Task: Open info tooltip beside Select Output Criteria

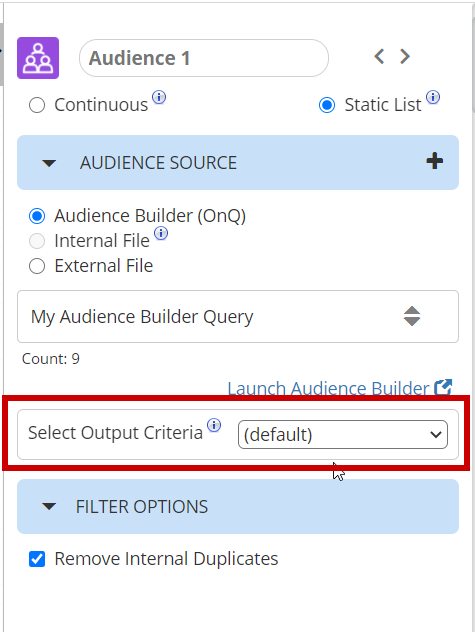Action: coord(214,425)
